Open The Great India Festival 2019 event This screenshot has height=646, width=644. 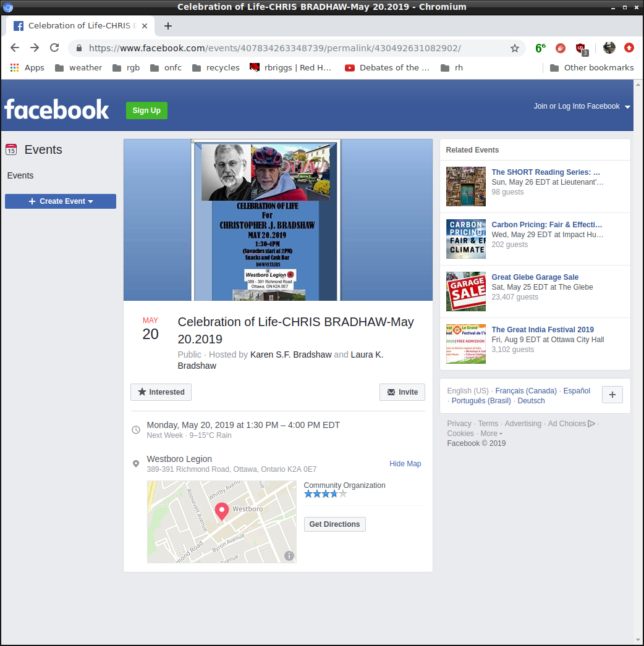[x=543, y=330]
